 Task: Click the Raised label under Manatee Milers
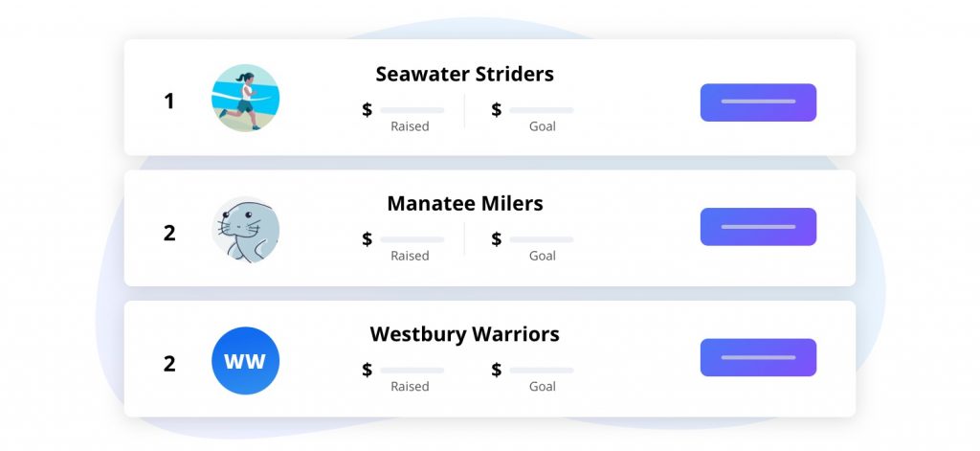coord(410,257)
